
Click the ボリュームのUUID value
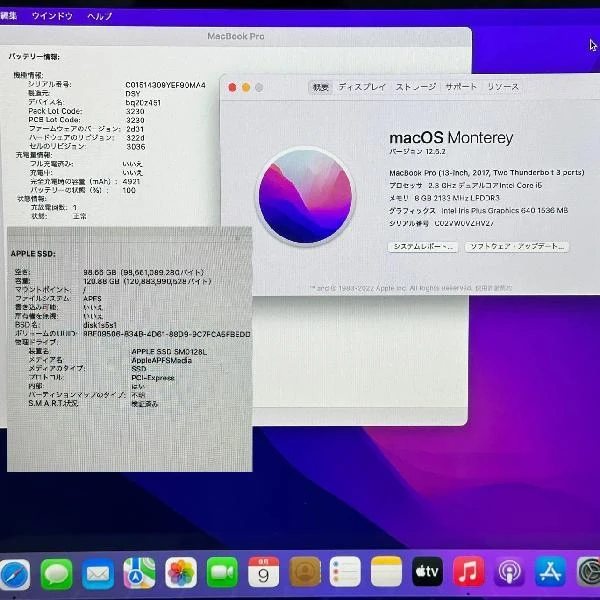click(167, 334)
